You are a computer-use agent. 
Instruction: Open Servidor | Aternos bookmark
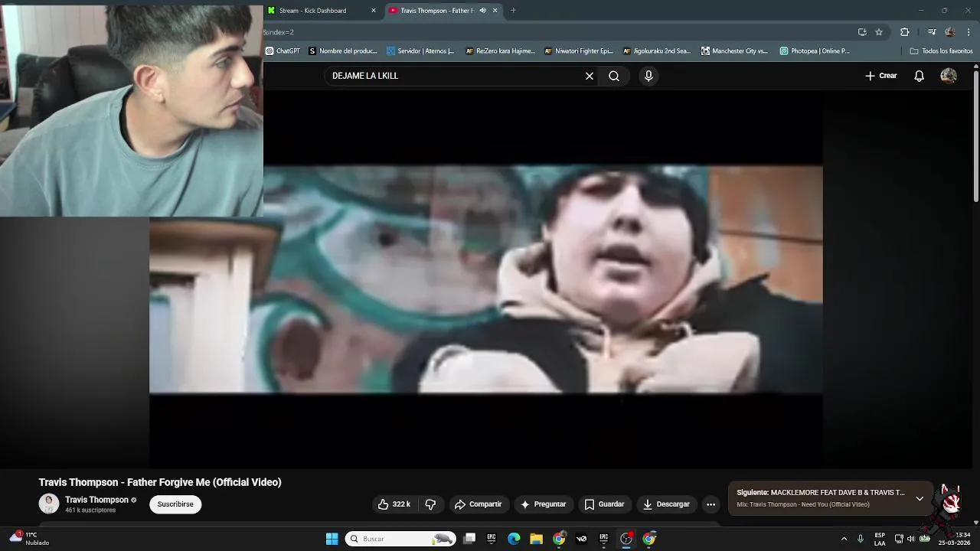coord(420,51)
